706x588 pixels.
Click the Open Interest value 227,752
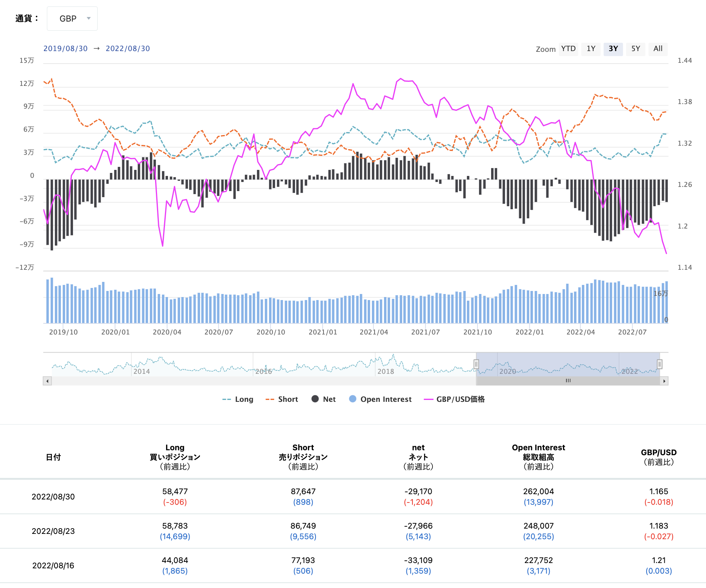coord(538,560)
